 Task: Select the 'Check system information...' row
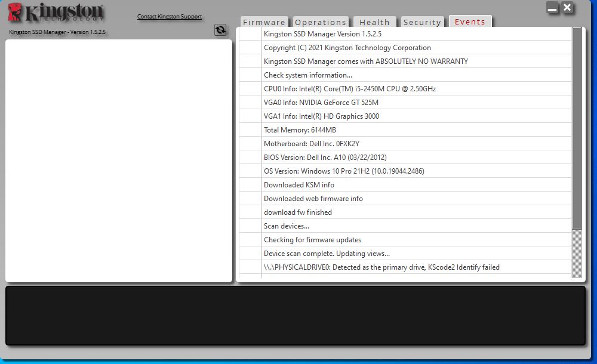click(405, 75)
